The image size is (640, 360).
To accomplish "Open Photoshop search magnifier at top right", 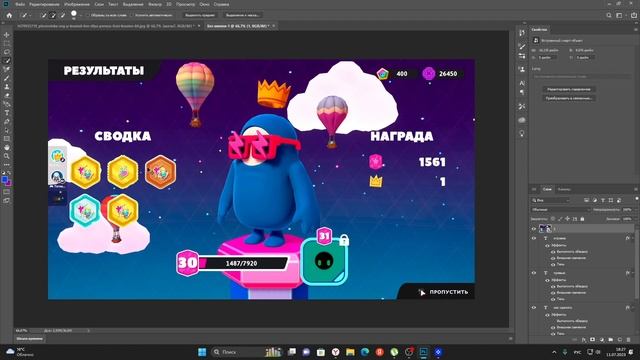I will coord(609,15).
